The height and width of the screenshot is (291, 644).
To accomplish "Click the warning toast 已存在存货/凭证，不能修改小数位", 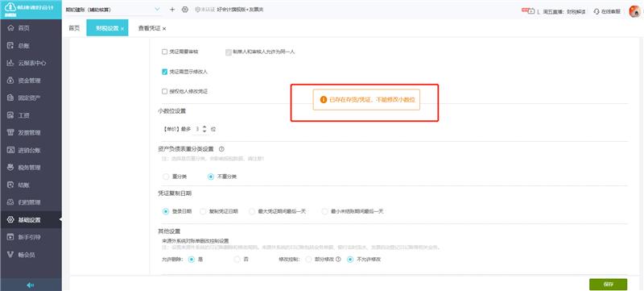I will (366, 99).
